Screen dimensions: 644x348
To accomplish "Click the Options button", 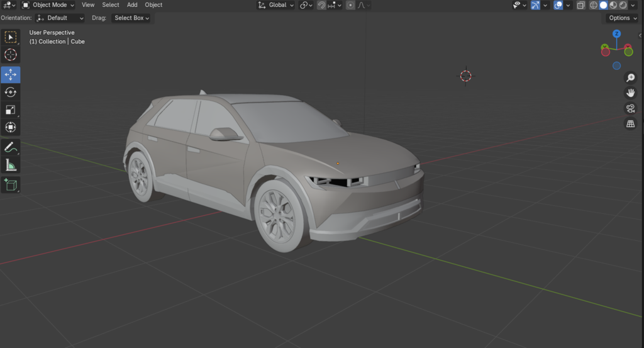I will click(622, 18).
